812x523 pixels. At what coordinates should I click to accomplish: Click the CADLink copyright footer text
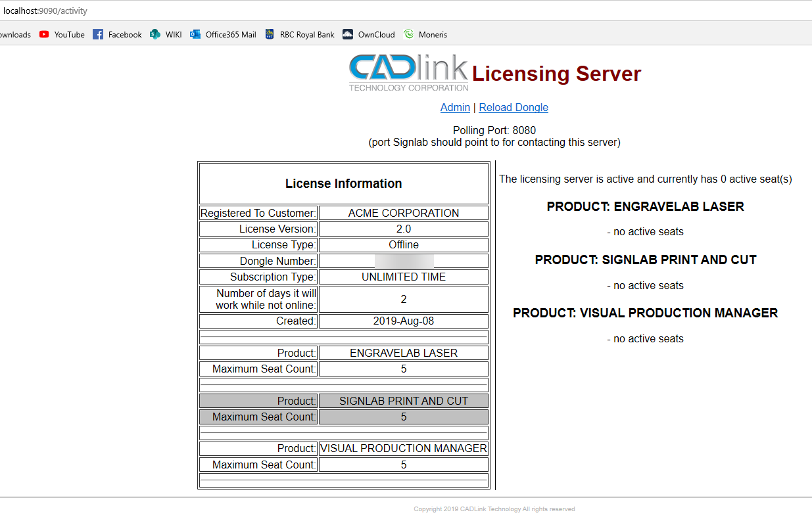coord(494,509)
